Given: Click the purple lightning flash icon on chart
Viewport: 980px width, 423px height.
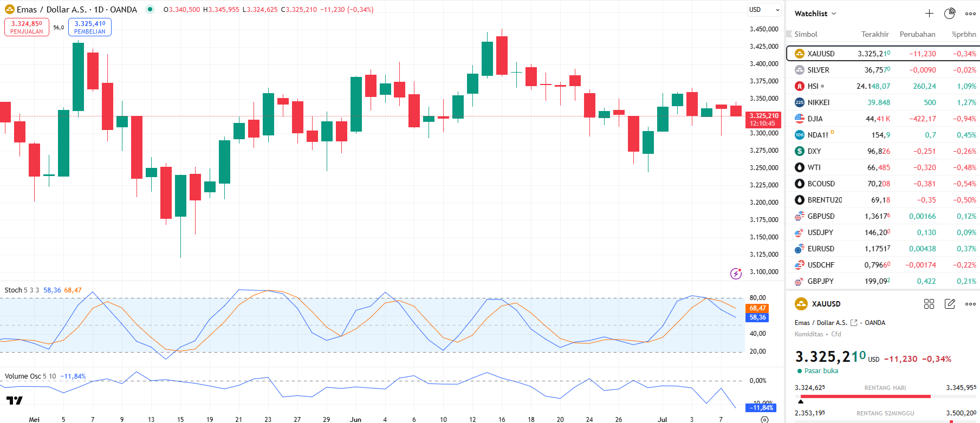Looking at the screenshot, I should [x=736, y=274].
